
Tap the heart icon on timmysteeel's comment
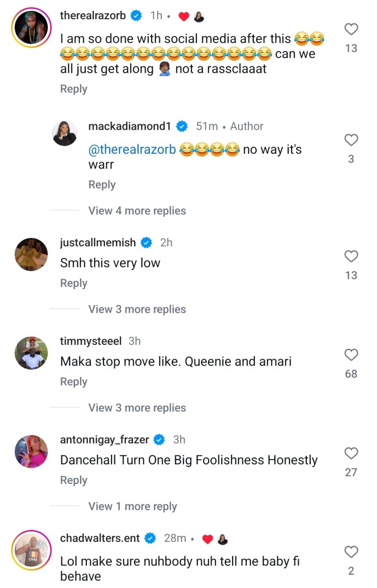(x=350, y=354)
